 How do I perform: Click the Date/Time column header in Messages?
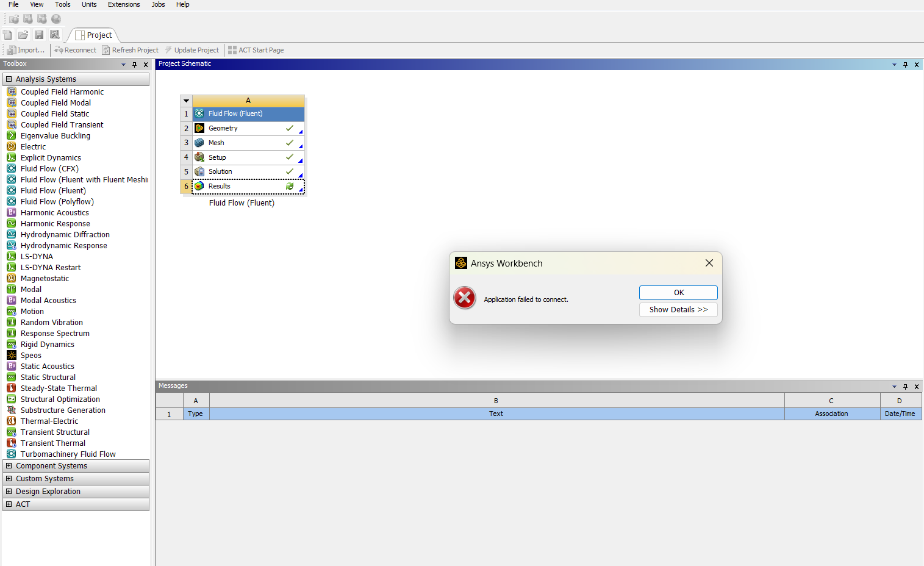(900, 414)
